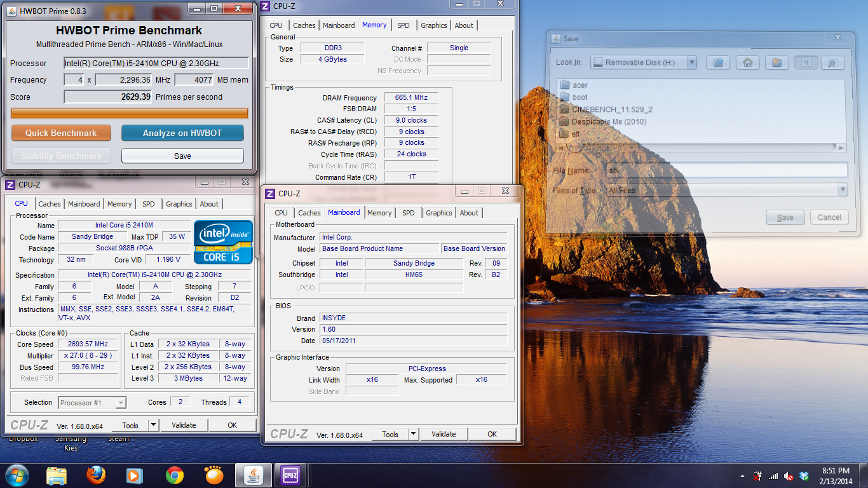This screenshot has height=488, width=868.
Task: Open the boot folder in Save dialog
Action: point(573,97)
